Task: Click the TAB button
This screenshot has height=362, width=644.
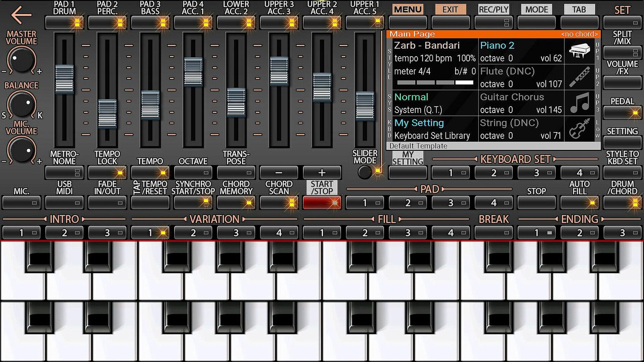Action: pyautogui.click(x=580, y=23)
